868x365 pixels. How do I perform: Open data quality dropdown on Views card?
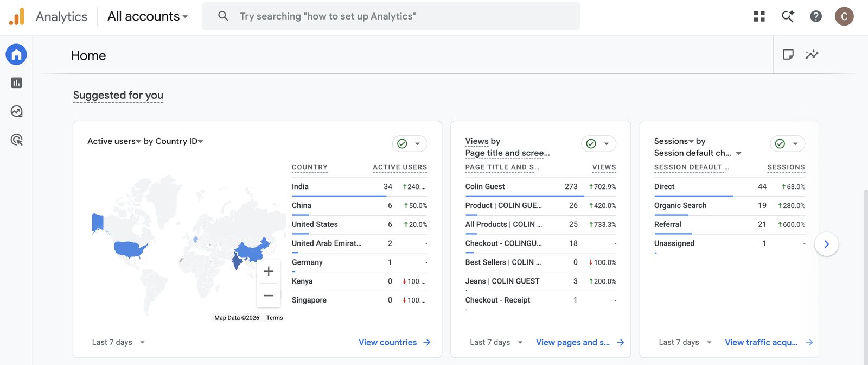click(598, 143)
